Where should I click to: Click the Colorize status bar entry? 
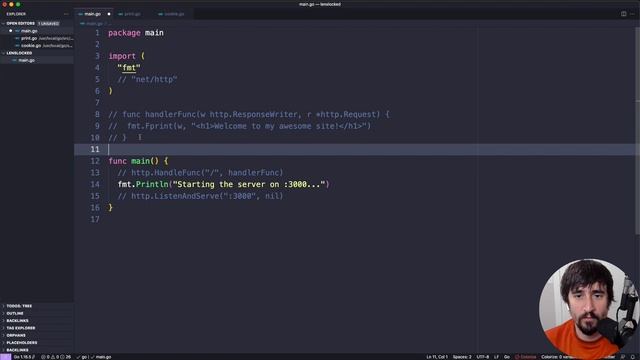(x=558, y=357)
